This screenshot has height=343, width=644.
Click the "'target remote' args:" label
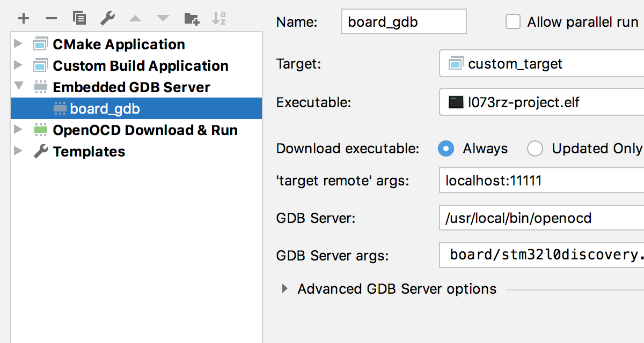[342, 181]
